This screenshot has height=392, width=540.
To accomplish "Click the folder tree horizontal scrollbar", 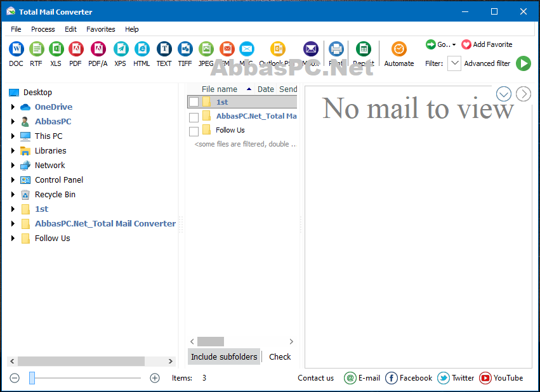I will (81, 361).
